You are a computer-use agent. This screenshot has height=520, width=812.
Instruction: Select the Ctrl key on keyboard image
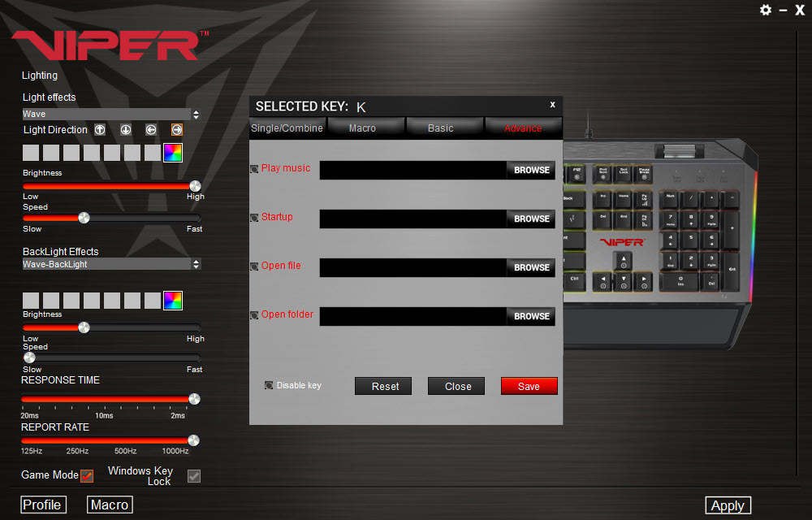coord(574,282)
